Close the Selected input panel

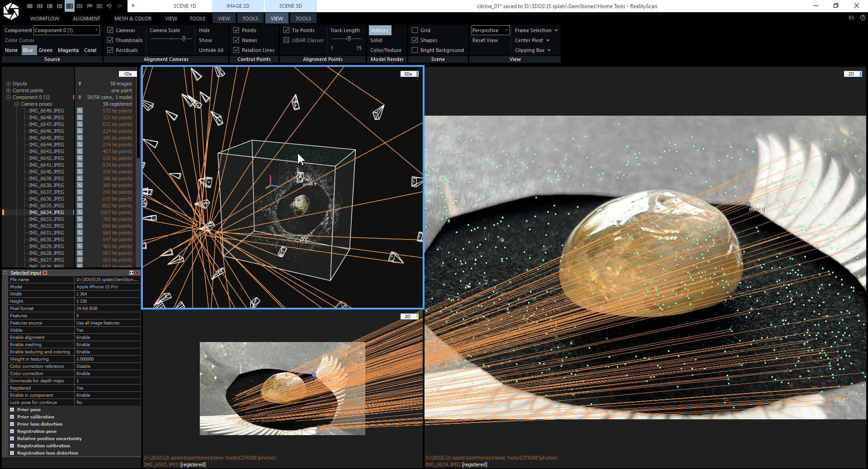click(x=137, y=273)
